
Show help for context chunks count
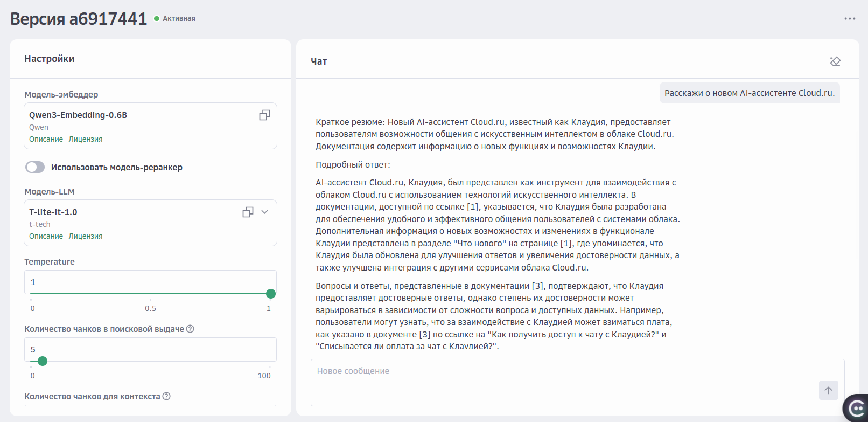[x=166, y=397]
